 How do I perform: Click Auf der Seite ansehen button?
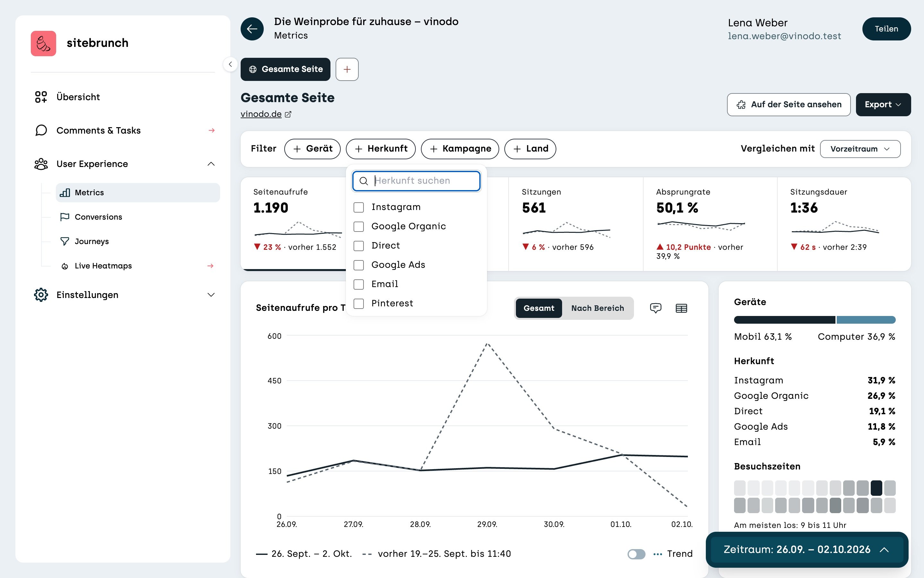(x=789, y=105)
